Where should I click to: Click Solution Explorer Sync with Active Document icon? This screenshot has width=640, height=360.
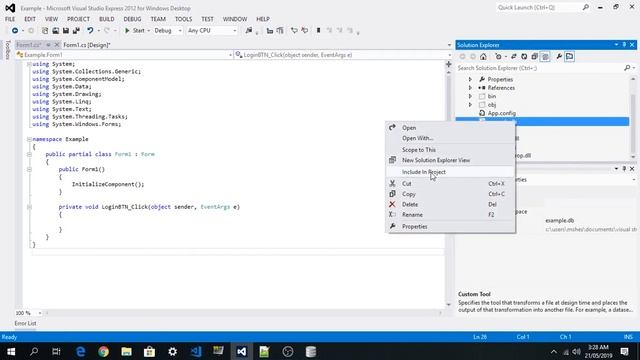coord(513,57)
